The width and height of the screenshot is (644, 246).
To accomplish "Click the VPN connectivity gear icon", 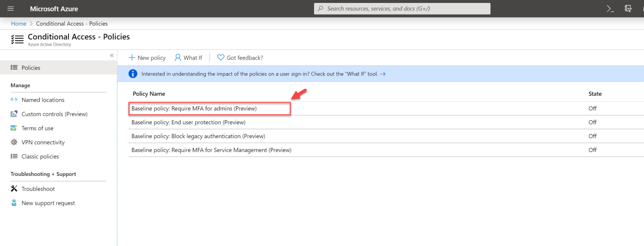I will [14, 142].
